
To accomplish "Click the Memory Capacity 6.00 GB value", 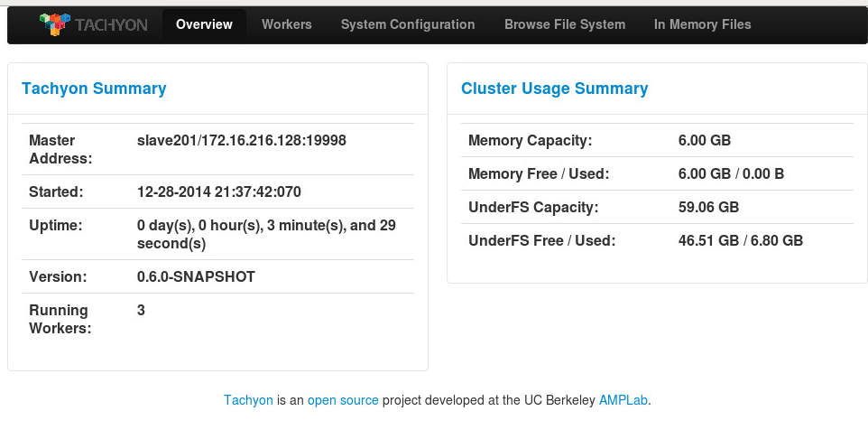I will (x=705, y=140).
